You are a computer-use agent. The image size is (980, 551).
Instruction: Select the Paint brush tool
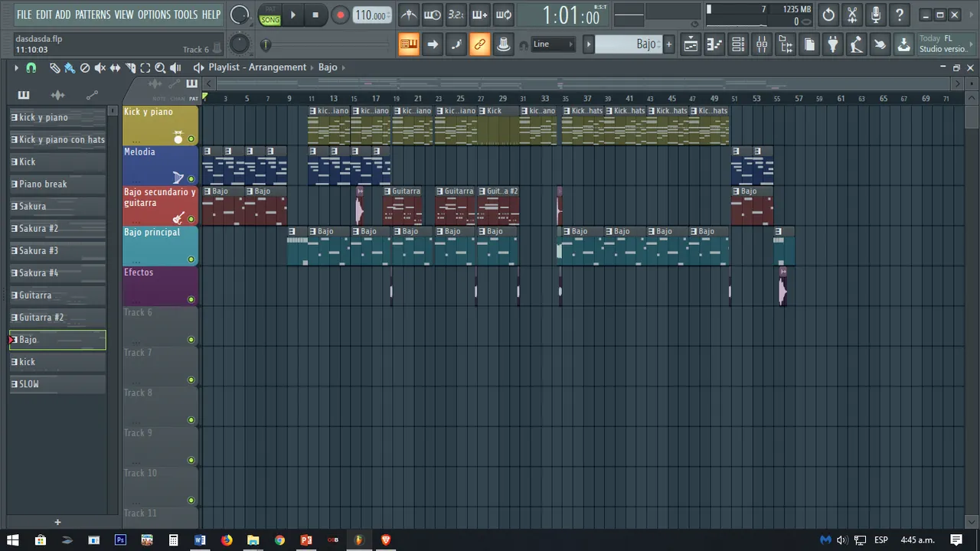point(70,67)
